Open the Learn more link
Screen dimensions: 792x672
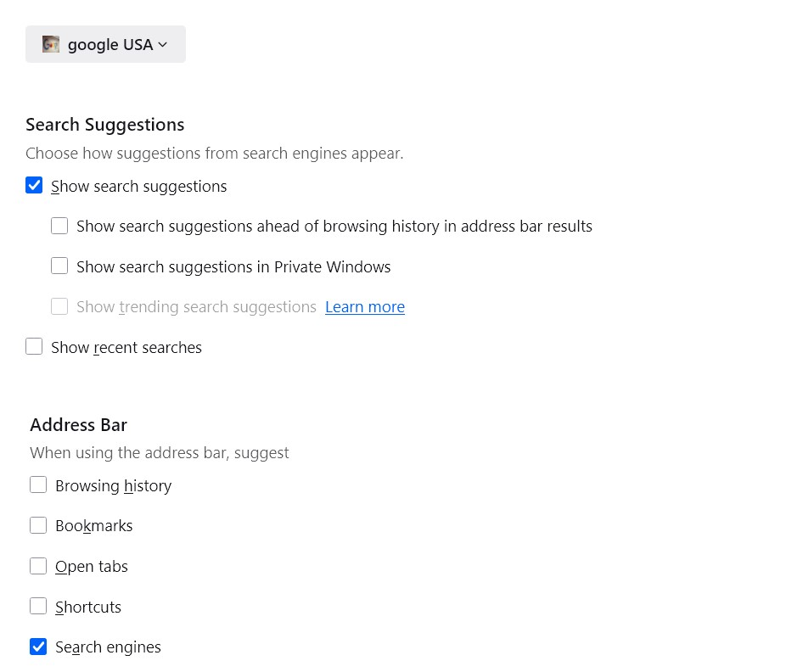click(365, 307)
